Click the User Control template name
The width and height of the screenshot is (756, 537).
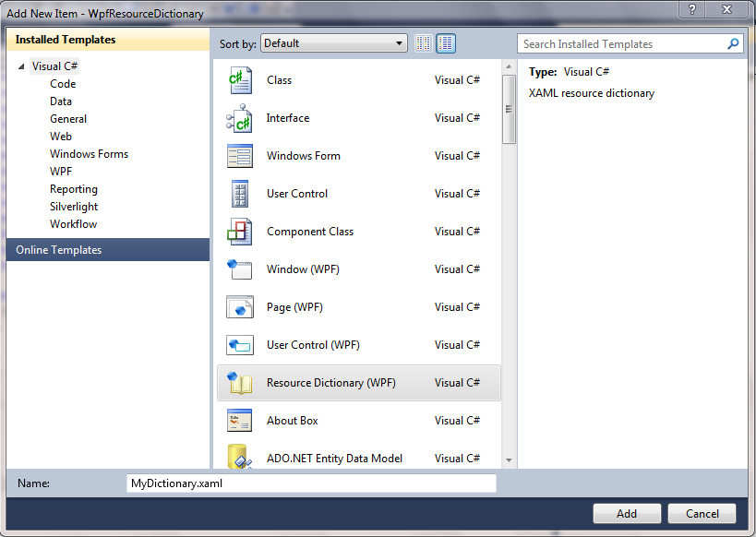pos(297,194)
